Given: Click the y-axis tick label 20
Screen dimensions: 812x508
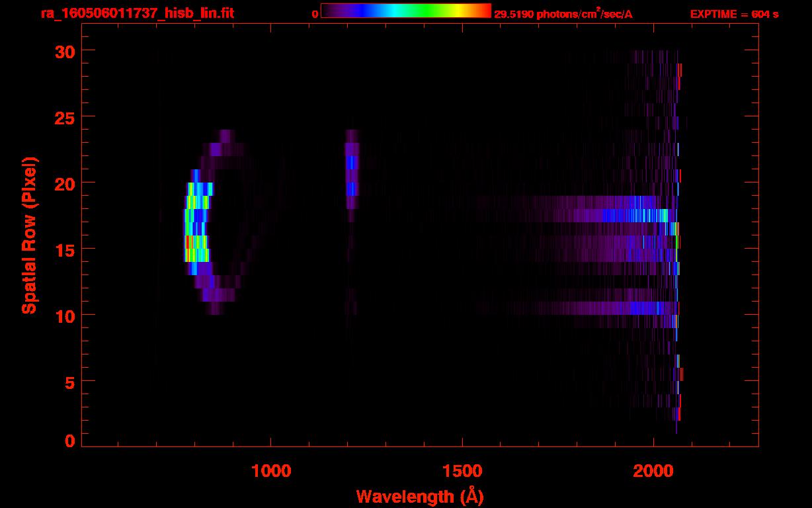Looking at the screenshot, I should (64, 183).
